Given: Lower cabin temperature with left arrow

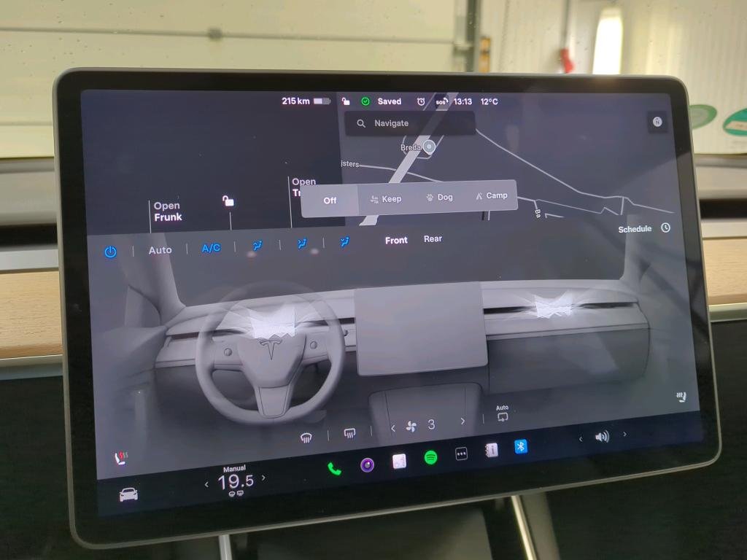Looking at the screenshot, I should (206, 483).
